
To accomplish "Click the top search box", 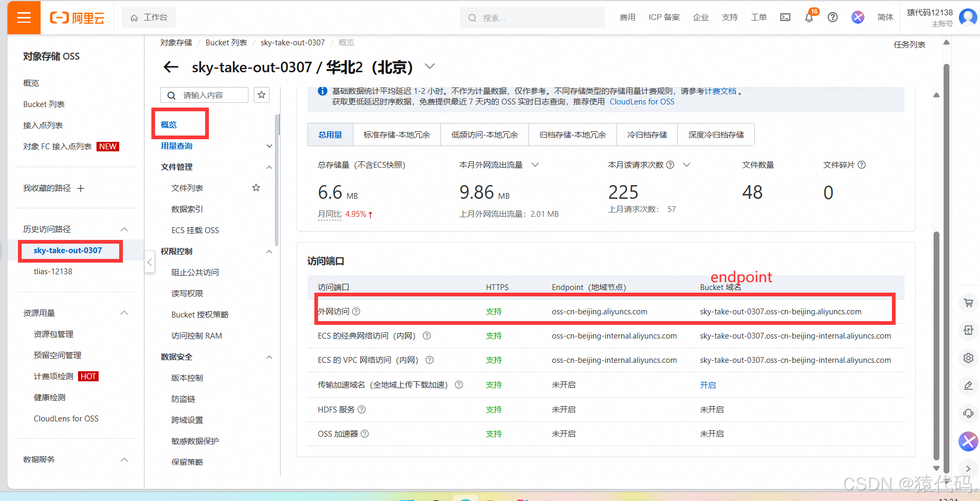I will pos(533,17).
